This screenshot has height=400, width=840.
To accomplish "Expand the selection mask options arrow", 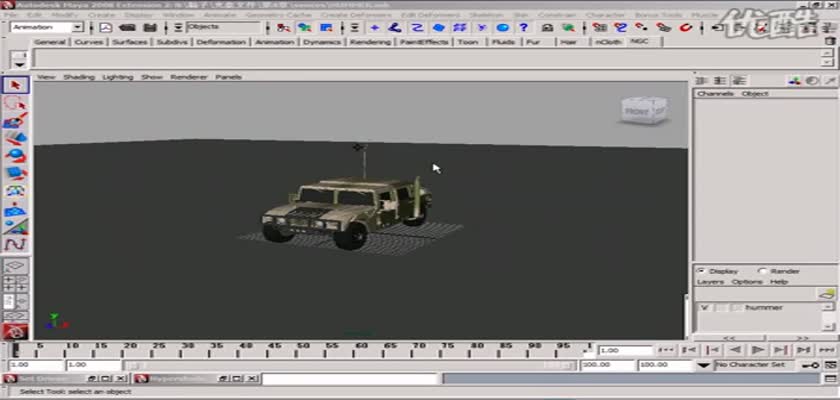I will point(354,27).
